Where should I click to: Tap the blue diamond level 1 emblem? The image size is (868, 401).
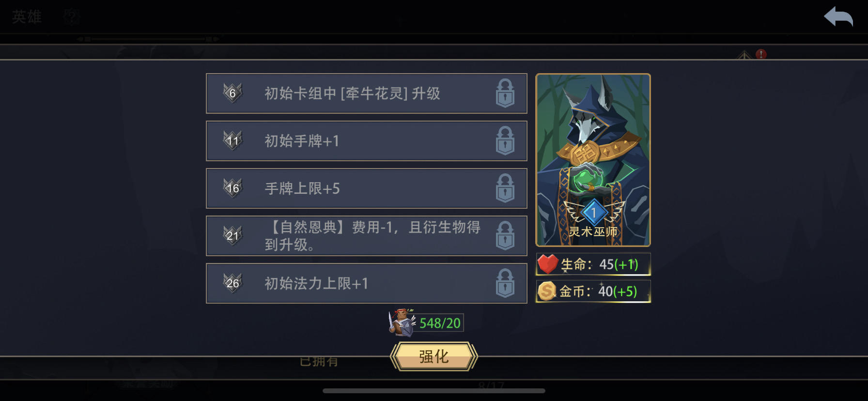click(594, 213)
